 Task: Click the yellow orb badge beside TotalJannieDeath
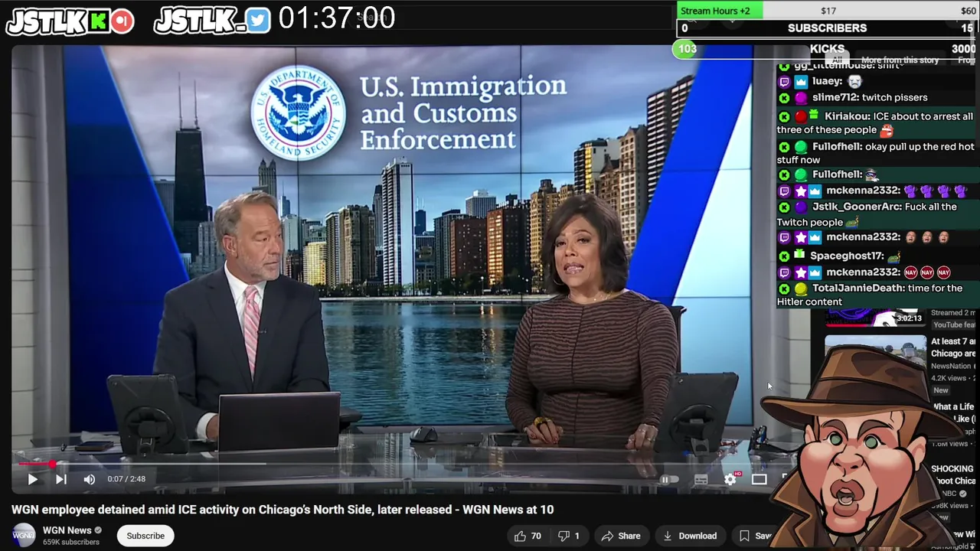click(x=801, y=289)
